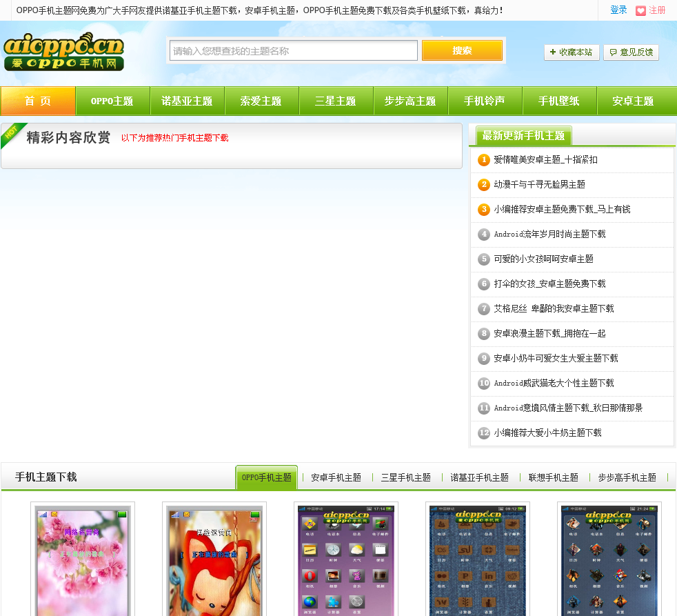Open 安卓小奶牛可爱女生大爱主题下载 link
The width and height of the screenshot is (677, 616).
click(x=556, y=359)
